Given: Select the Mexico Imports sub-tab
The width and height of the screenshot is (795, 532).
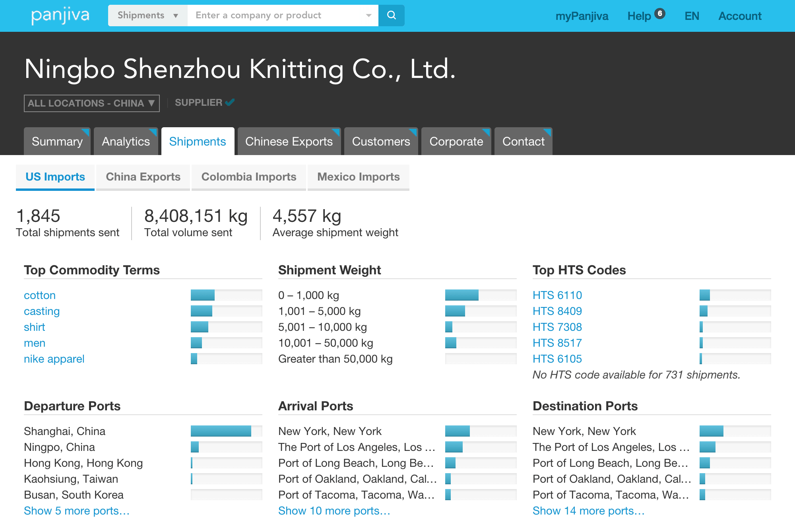Looking at the screenshot, I should [359, 177].
